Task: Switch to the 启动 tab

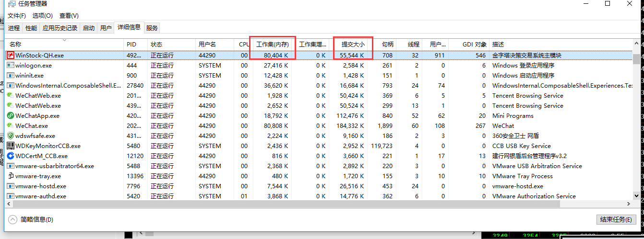Action: click(89, 28)
